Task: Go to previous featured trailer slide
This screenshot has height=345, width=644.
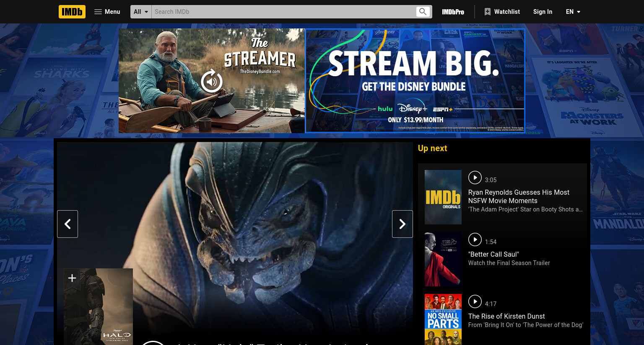Action: click(x=68, y=224)
